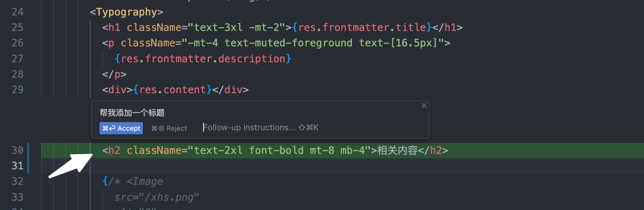The width and height of the screenshot is (644, 210).
Task: Click the 相关内容 heading text in h2
Action: [397, 151]
